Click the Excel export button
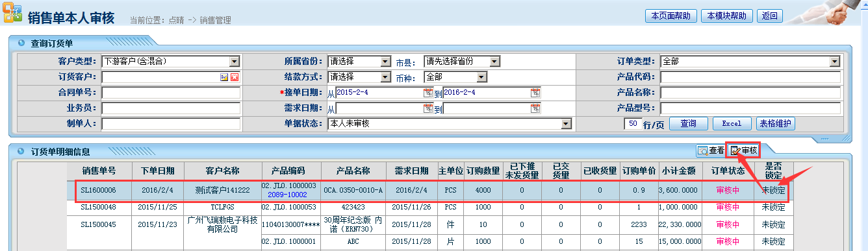 732,124
